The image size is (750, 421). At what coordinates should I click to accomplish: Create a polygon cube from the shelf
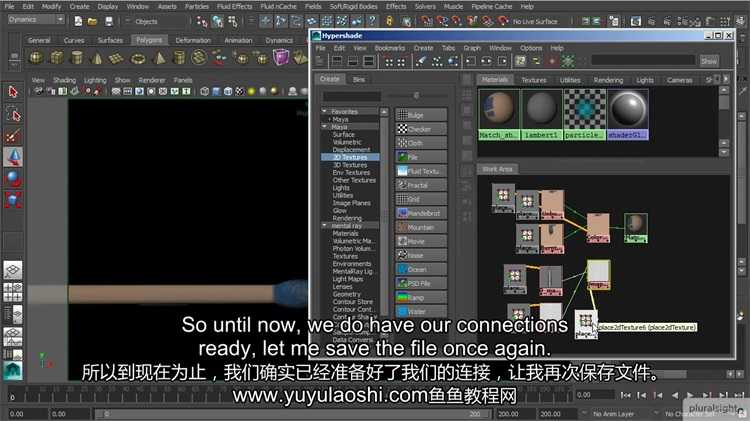click(x=57, y=58)
